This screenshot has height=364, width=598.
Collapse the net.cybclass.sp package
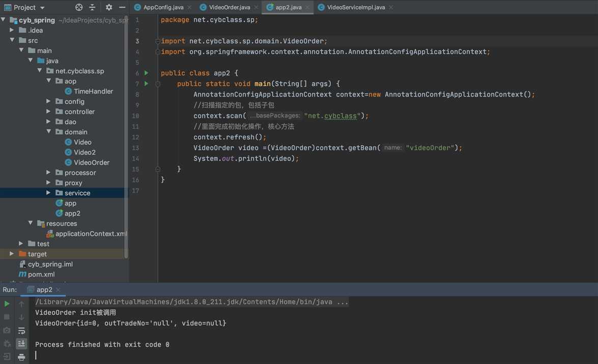pyautogui.click(x=40, y=71)
